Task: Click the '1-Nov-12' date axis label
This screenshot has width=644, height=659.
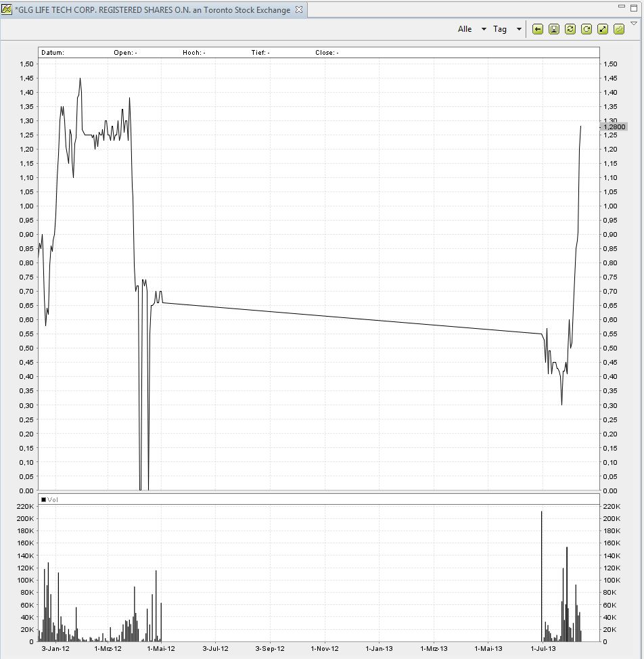Action: click(325, 648)
